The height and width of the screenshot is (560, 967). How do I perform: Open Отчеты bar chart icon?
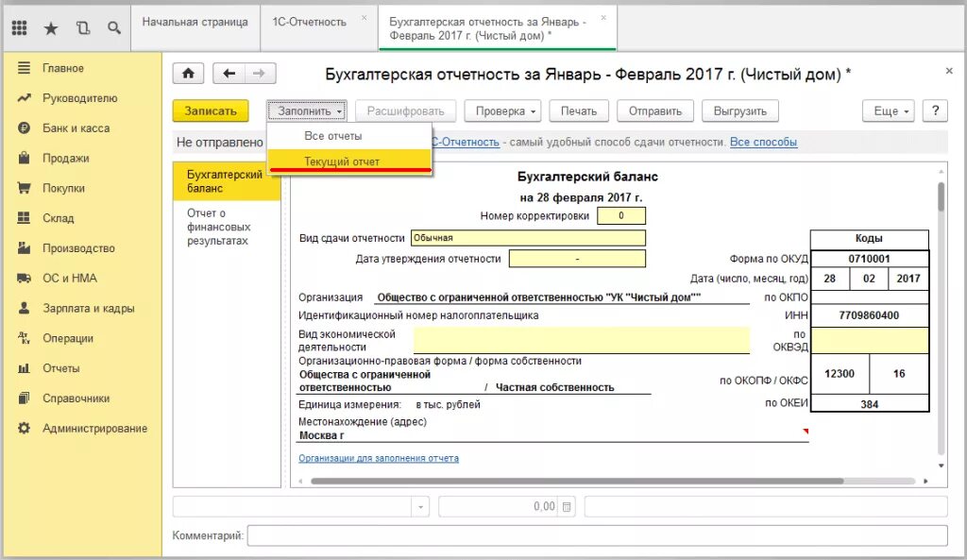tap(24, 368)
